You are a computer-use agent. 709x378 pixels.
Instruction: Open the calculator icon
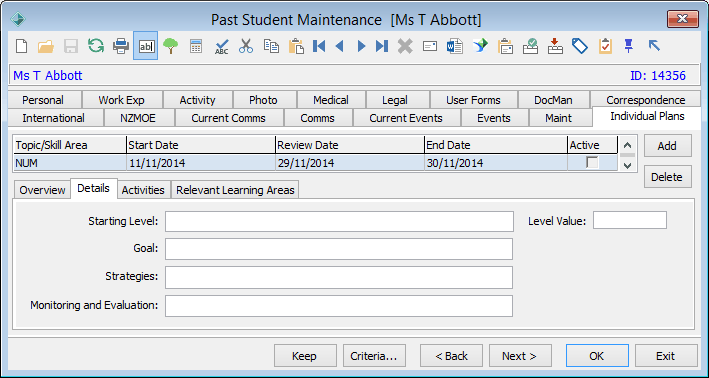tap(196, 46)
